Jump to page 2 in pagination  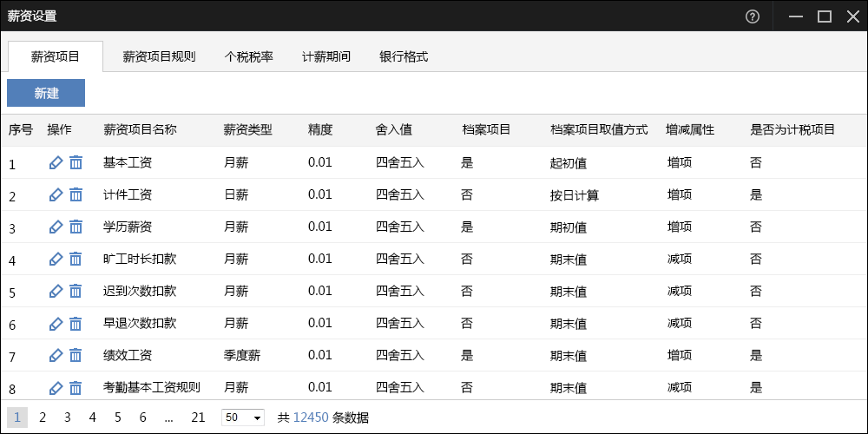[43, 418]
